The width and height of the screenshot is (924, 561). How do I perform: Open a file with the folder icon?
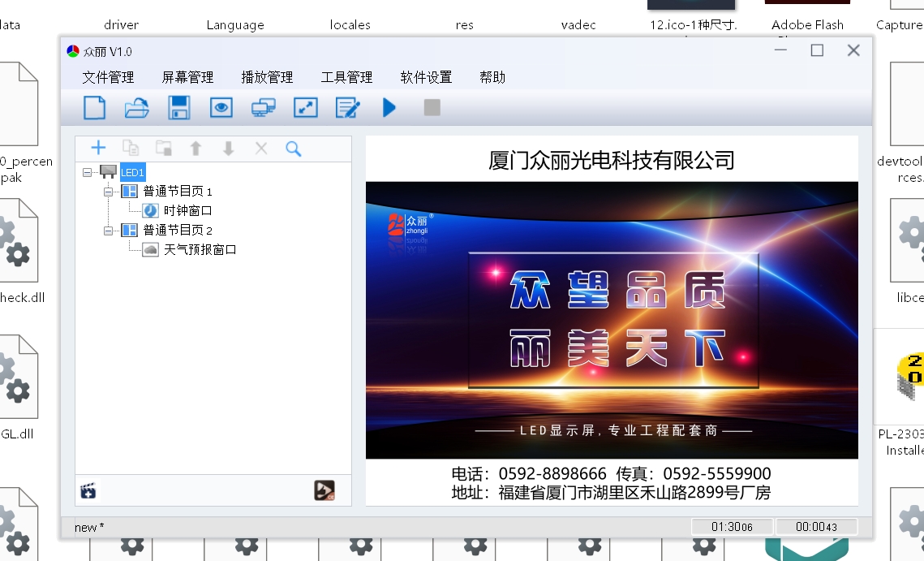[137, 108]
